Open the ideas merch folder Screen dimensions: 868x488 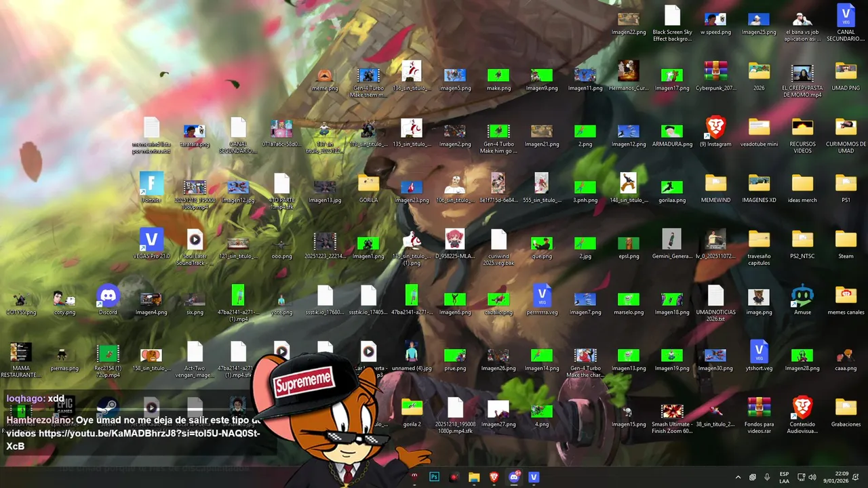tap(802, 188)
